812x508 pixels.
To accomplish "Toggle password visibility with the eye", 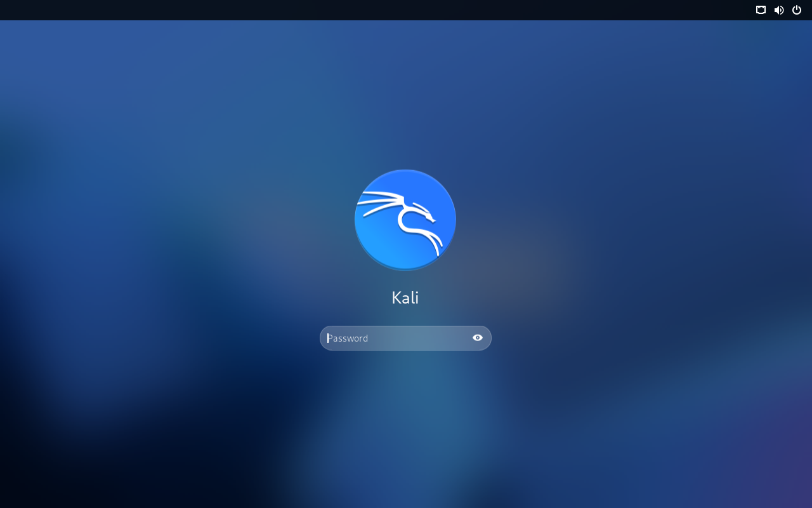I will tap(478, 338).
